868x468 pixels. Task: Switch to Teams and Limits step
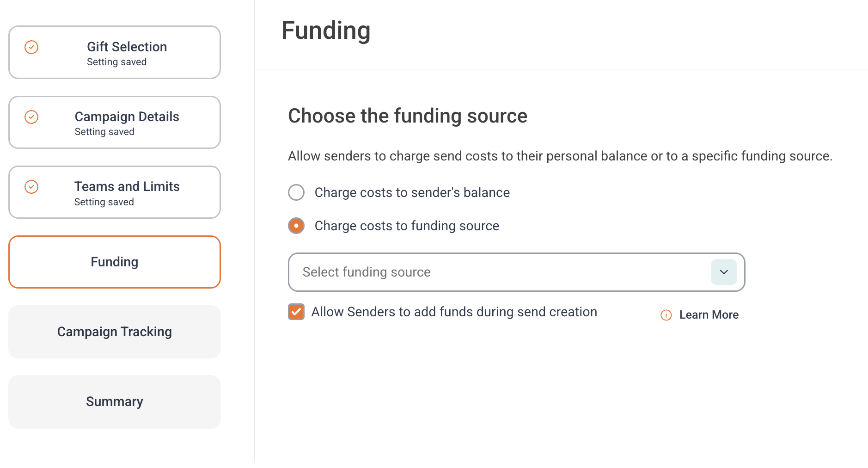[x=115, y=192]
